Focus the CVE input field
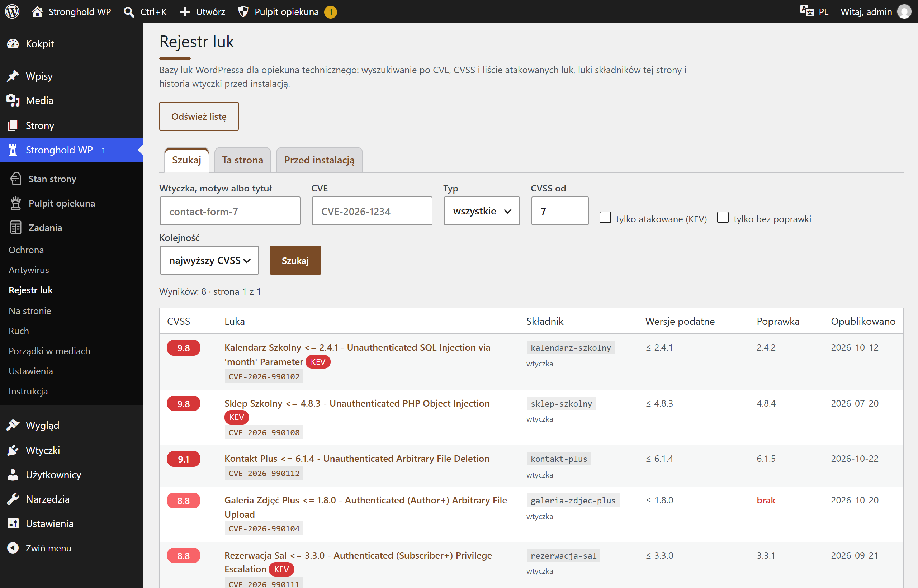Screen dimensions: 918x588 (372, 211)
